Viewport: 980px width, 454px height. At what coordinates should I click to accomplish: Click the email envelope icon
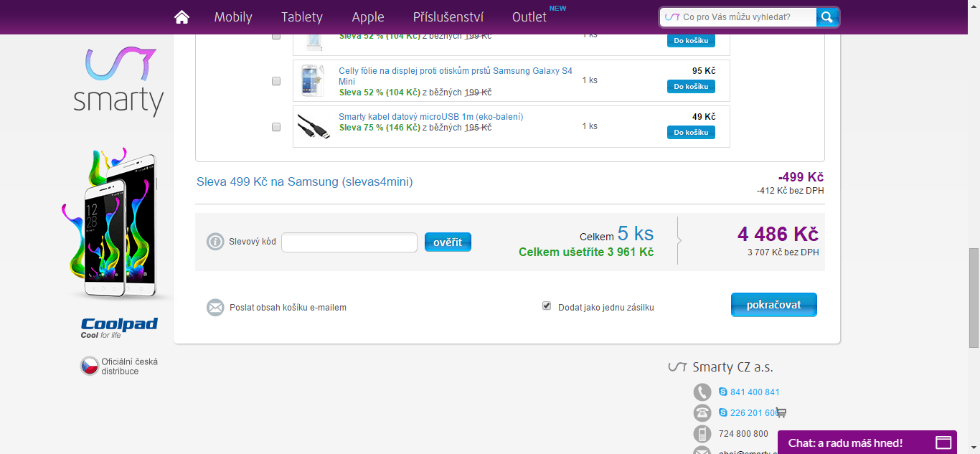coord(215,308)
